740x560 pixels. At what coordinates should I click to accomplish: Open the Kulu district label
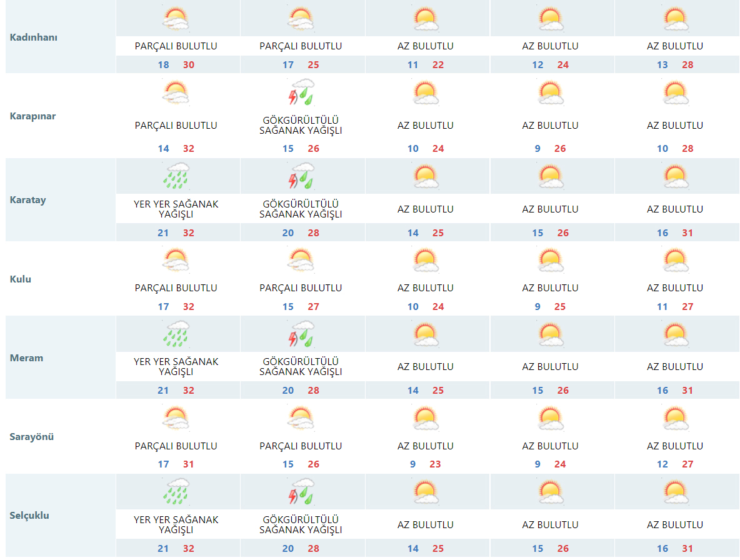click(x=21, y=279)
